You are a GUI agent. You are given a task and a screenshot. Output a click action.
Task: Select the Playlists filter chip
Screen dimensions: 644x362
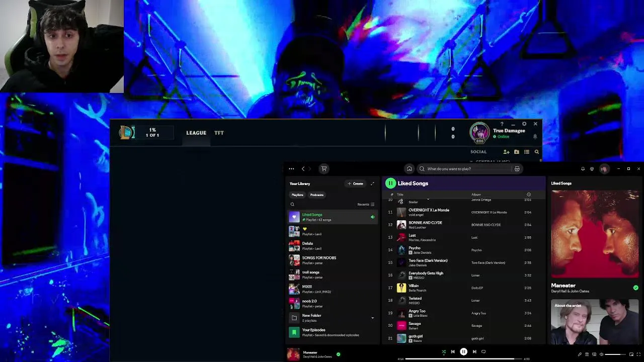tap(297, 195)
